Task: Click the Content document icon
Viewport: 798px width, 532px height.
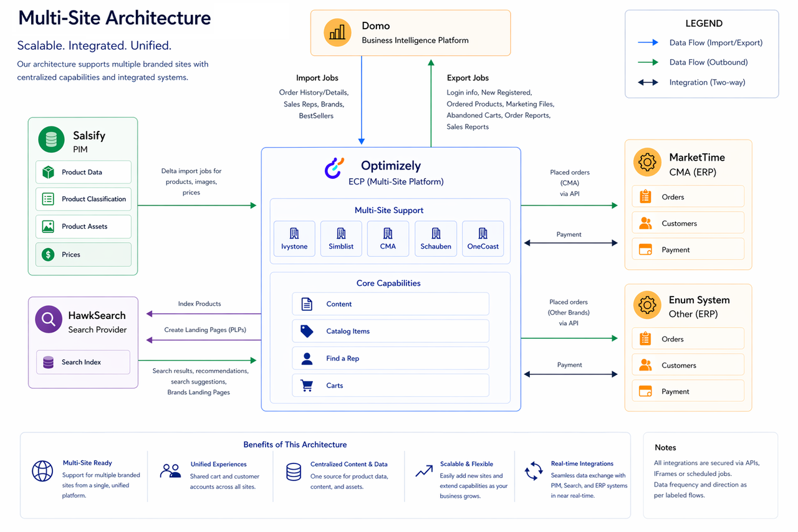Action: tap(307, 304)
